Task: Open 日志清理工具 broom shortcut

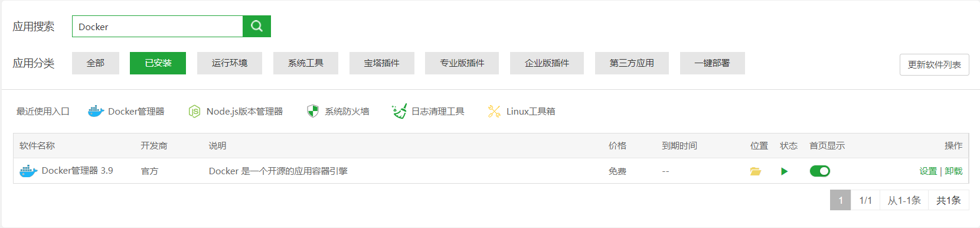Action: pyautogui.click(x=428, y=111)
